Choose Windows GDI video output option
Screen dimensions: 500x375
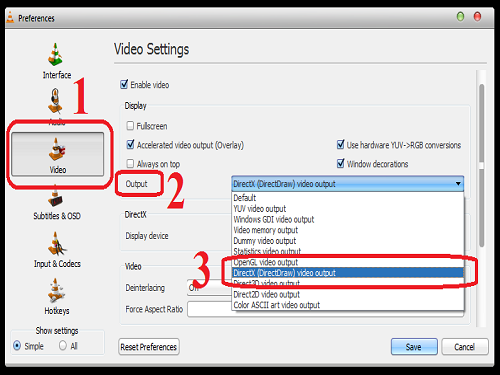coord(348,219)
